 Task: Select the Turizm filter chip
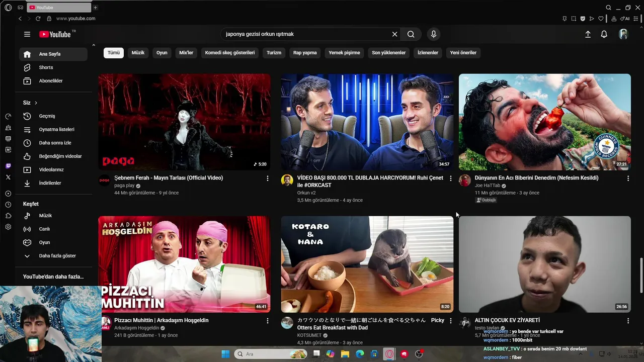pos(274,52)
